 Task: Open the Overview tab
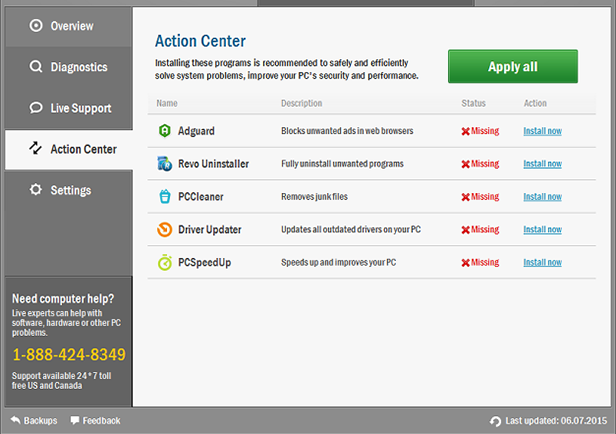tap(69, 26)
